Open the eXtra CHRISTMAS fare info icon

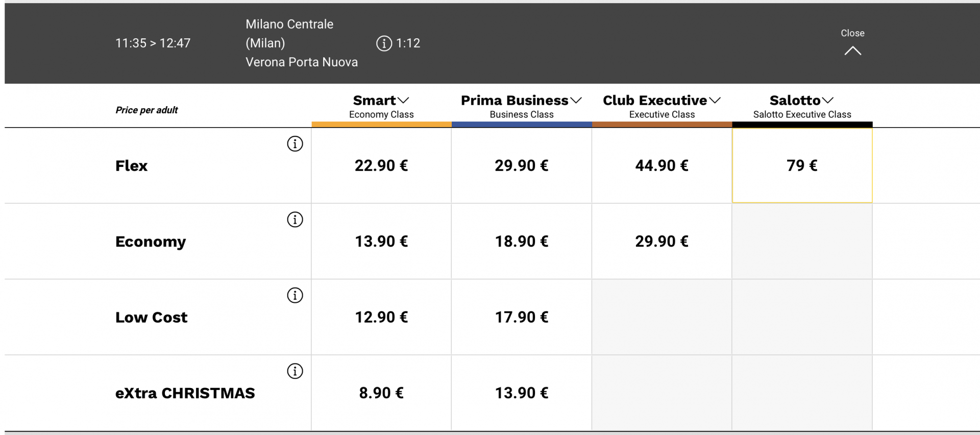point(295,371)
